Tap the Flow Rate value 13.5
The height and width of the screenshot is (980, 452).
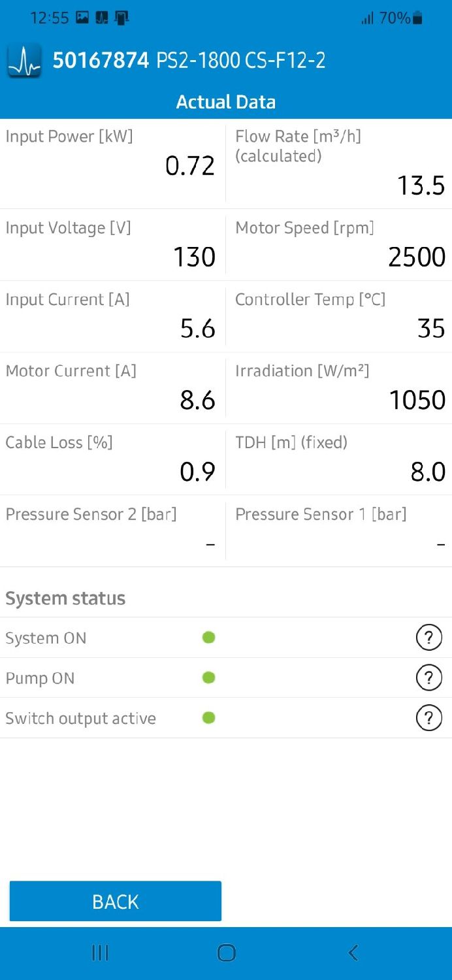pyautogui.click(x=421, y=186)
